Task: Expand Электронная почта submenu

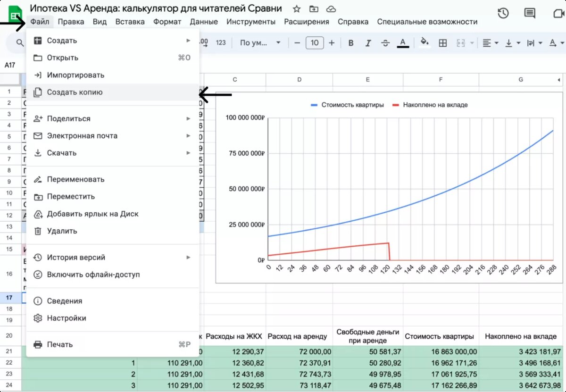Action: point(113,135)
